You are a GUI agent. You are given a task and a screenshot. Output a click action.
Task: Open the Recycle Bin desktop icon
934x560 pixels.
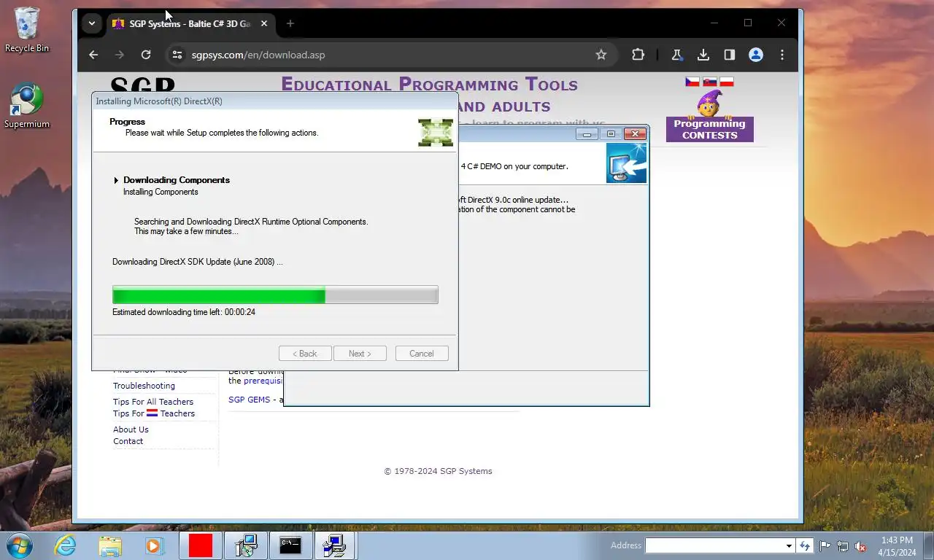pyautogui.click(x=27, y=31)
